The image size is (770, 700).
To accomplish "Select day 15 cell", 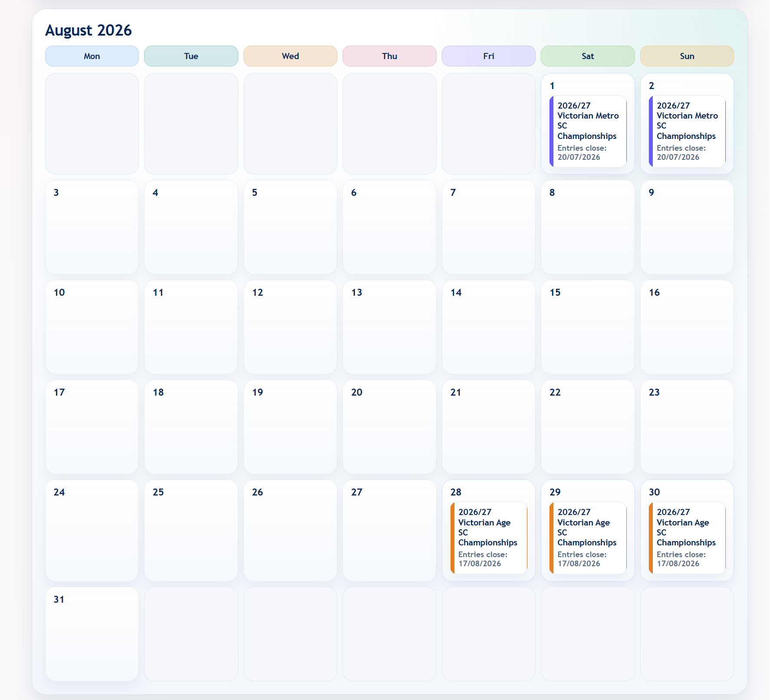I will 588,327.
